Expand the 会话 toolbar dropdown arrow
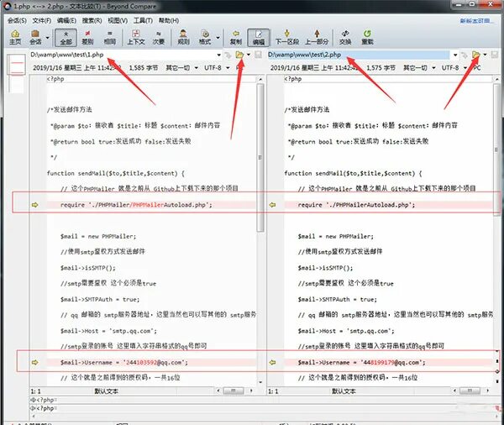Screen dimensions: 504x425 (48, 38)
